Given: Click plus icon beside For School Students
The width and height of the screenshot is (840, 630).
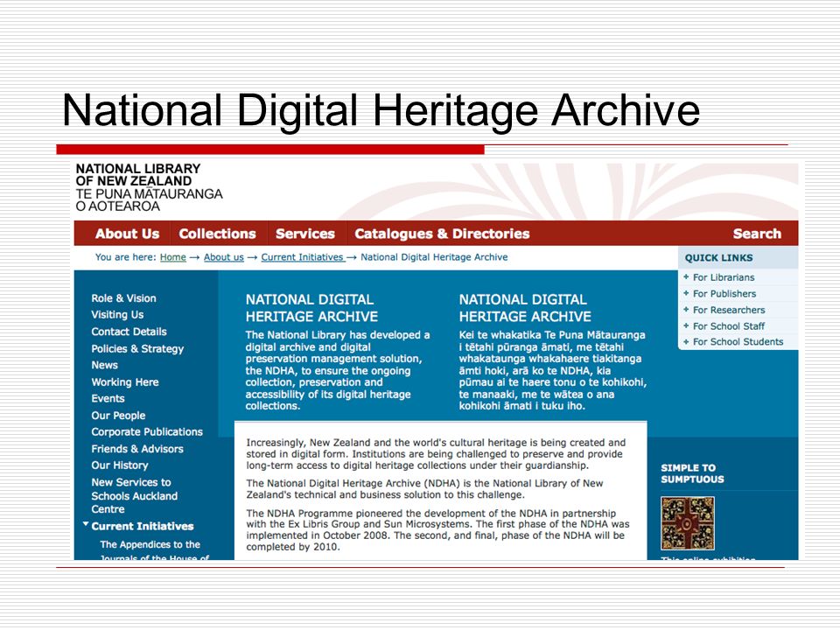Looking at the screenshot, I should click(x=686, y=341).
